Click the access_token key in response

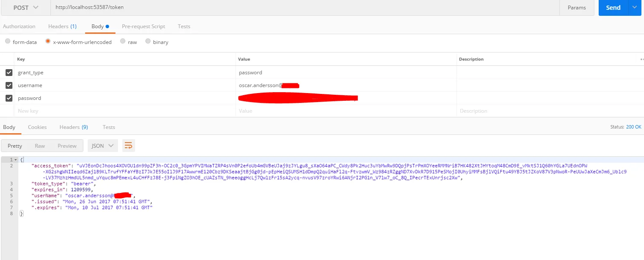coord(51,166)
